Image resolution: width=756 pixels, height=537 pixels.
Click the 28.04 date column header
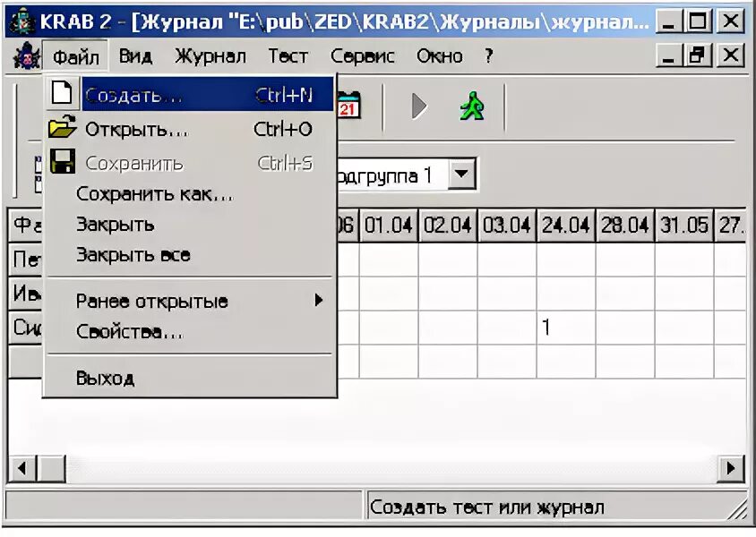(x=625, y=225)
